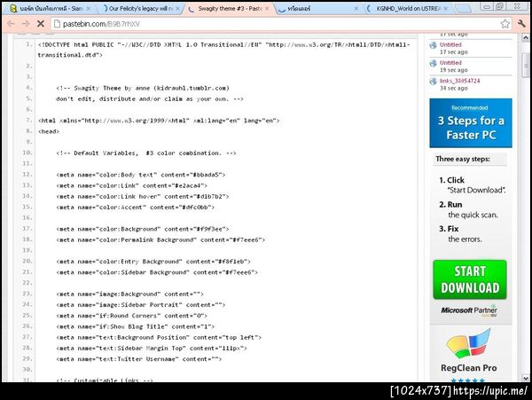Click the browser forward arrow
532x400 pixels.
tap(26, 24)
